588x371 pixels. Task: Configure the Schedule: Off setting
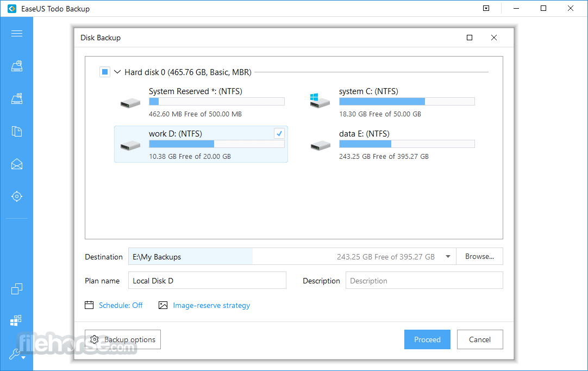pos(121,305)
